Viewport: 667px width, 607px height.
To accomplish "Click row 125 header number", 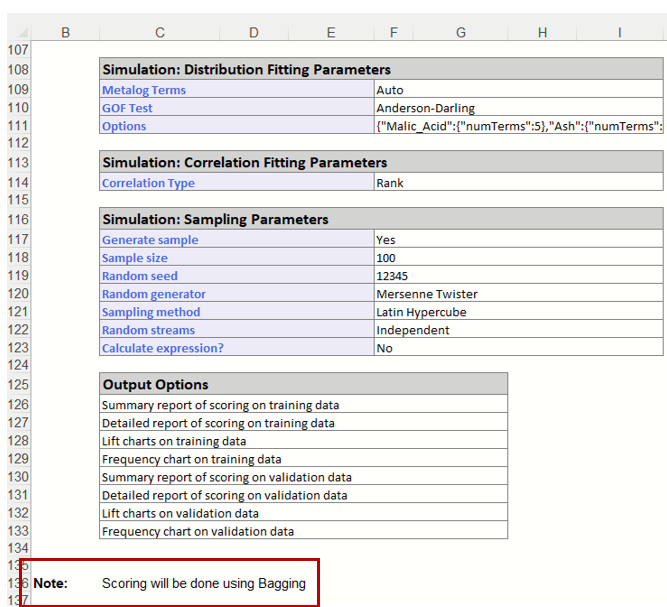I will (x=17, y=385).
